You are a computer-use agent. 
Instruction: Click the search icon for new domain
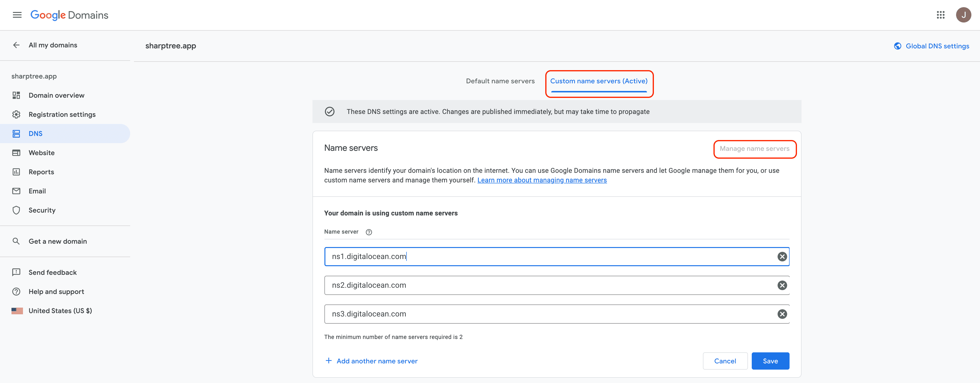(16, 241)
